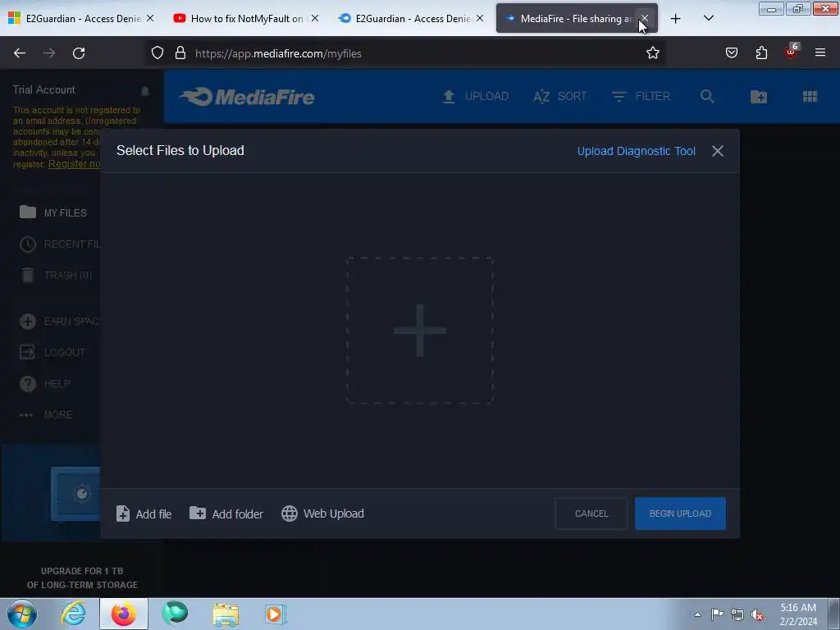This screenshot has height=630, width=840.
Task: Reload the current page
Action: click(x=79, y=53)
